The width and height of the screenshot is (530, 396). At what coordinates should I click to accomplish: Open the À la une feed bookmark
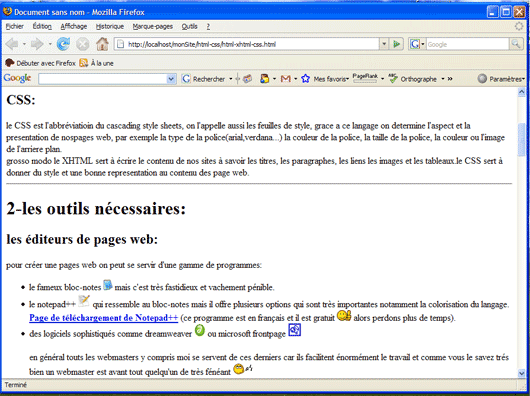[x=96, y=63]
